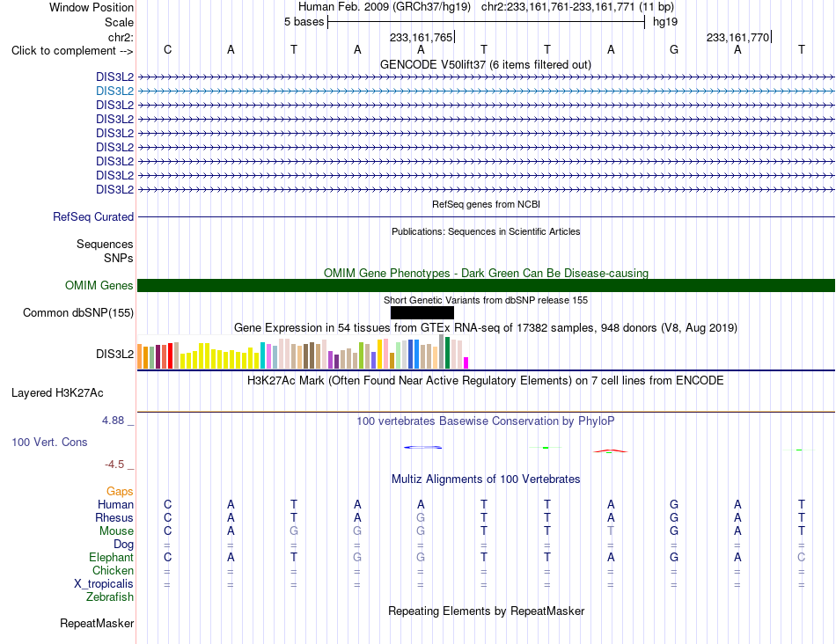Click '100 vertebrates Basewise Conservation by PhyloP' title
The height and width of the screenshot is (644, 836).
(x=486, y=421)
